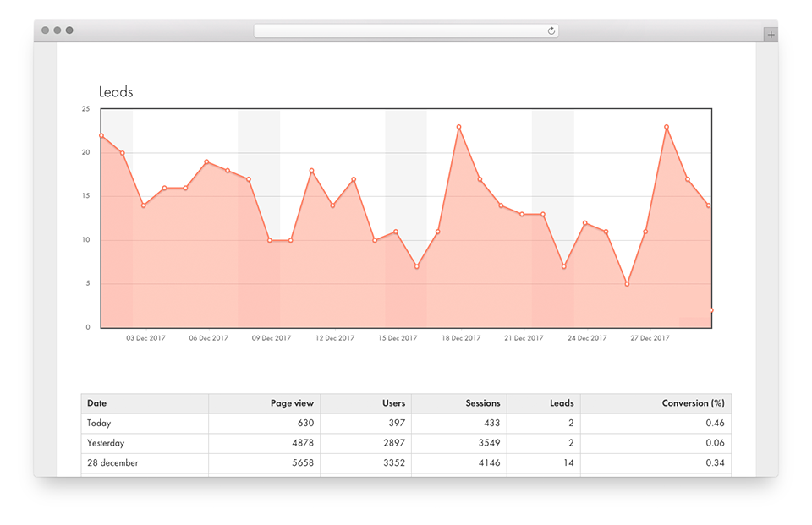Click conversion value 0.34

click(x=716, y=462)
